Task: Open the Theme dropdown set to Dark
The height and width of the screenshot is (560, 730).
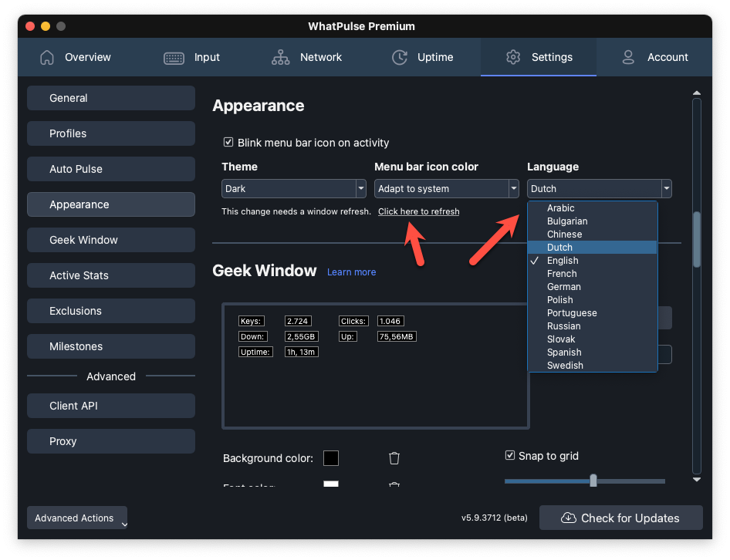Action: click(293, 188)
